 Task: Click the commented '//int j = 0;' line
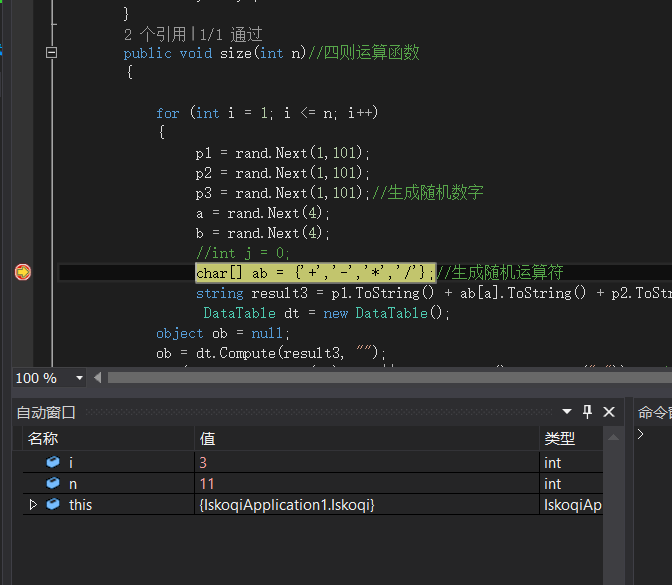coord(243,253)
